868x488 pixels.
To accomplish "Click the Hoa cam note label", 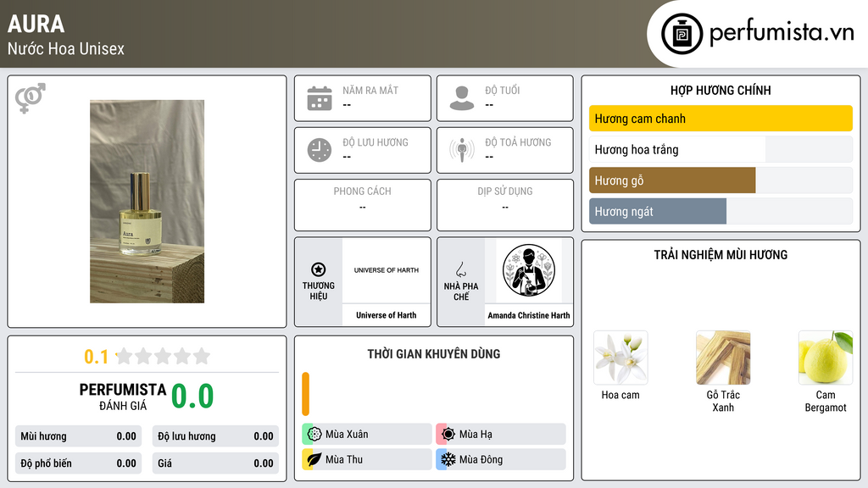I will tap(620, 395).
